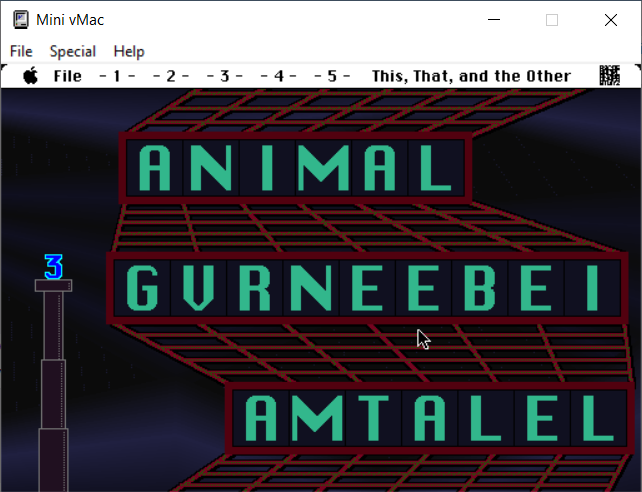This screenshot has width=642, height=492.
Task: Click the A tile between M and L in ANIMAL
Action: [380, 168]
